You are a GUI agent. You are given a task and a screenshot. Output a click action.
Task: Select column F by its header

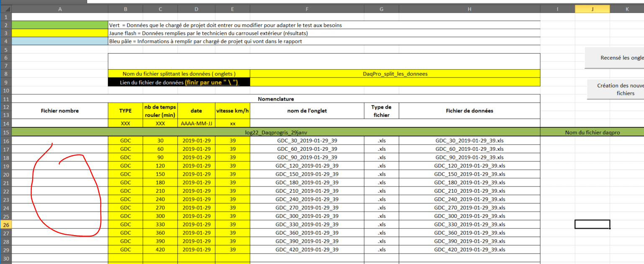(x=307, y=9)
